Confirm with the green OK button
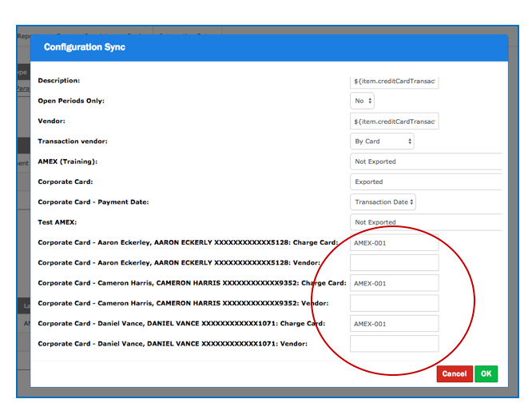 click(x=485, y=373)
